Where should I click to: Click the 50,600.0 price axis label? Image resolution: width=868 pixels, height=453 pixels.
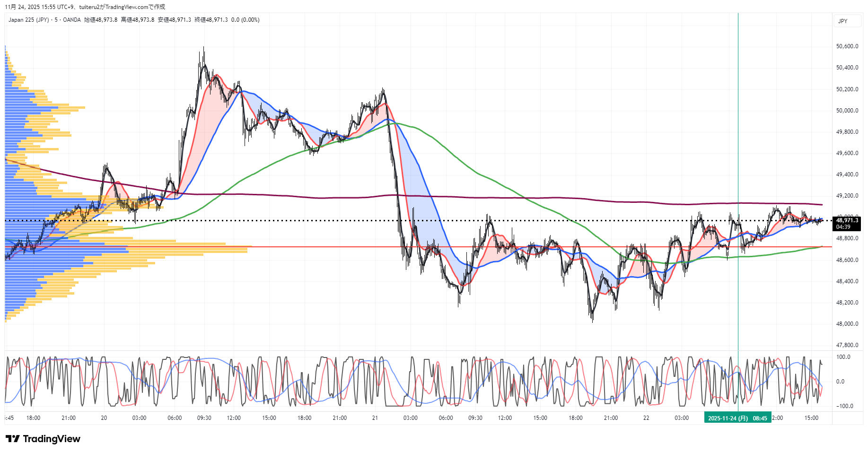(847, 46)
